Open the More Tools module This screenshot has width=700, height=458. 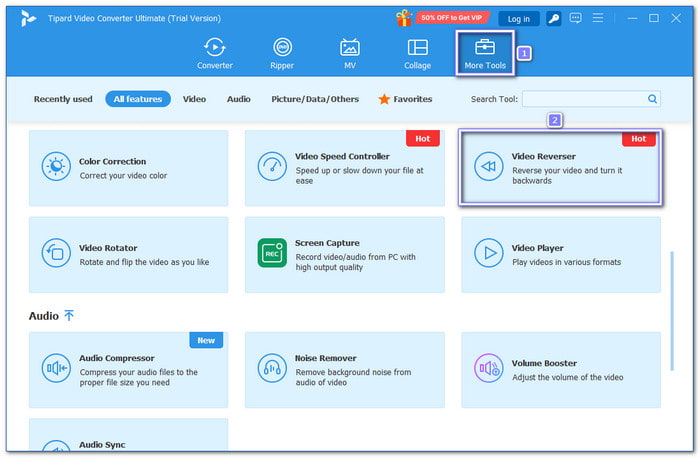click(485, 54)
